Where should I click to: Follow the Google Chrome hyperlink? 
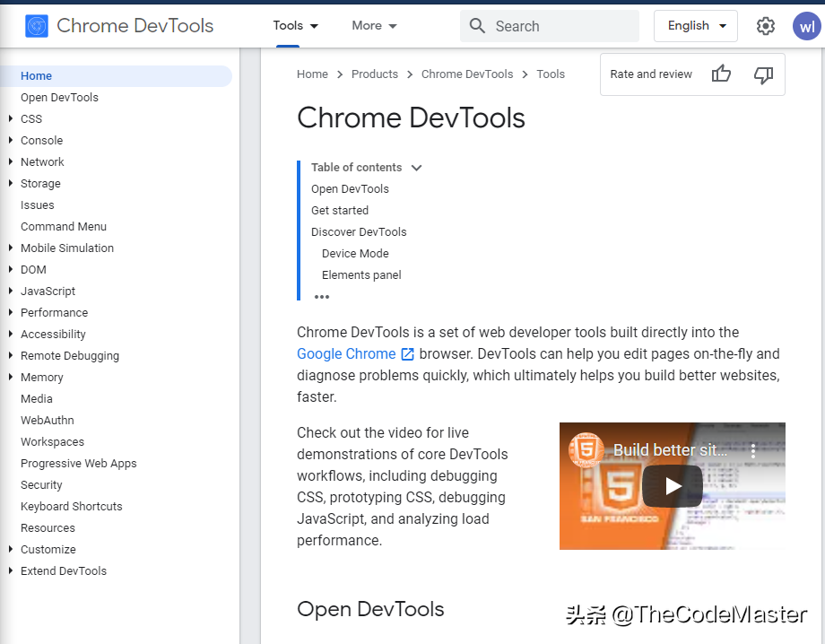pyautogui.click(x=346, y=354)
